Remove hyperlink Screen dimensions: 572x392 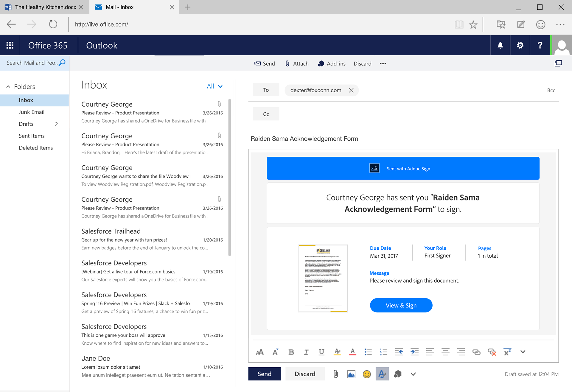492,352
